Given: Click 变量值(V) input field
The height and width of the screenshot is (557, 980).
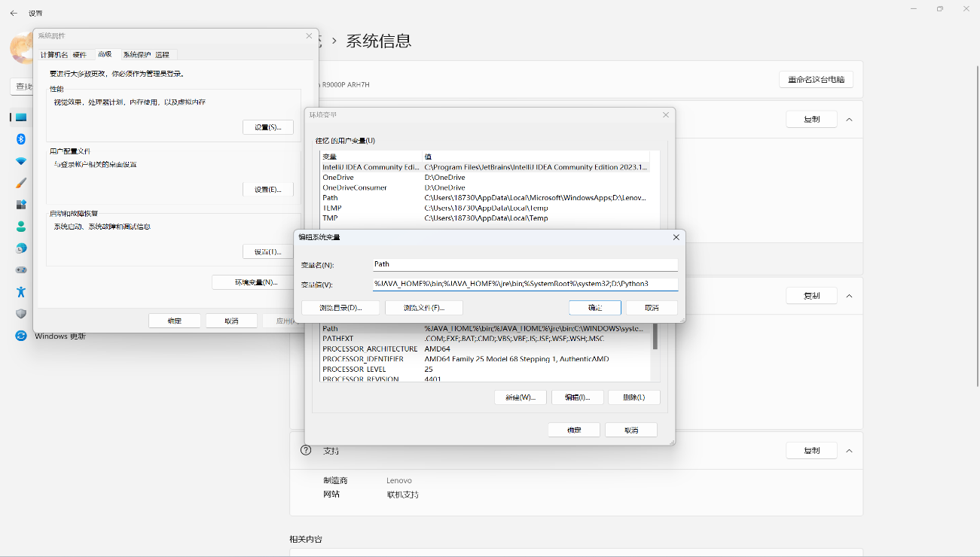Looking at the screenshot, I should click(x=526, y=285).
